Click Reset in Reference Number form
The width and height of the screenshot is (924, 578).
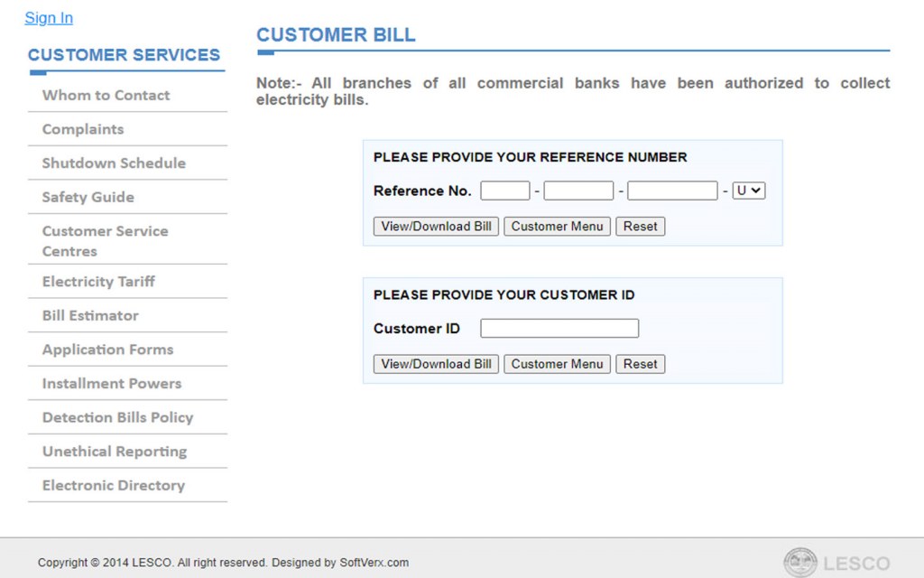(x=641, y=227)
